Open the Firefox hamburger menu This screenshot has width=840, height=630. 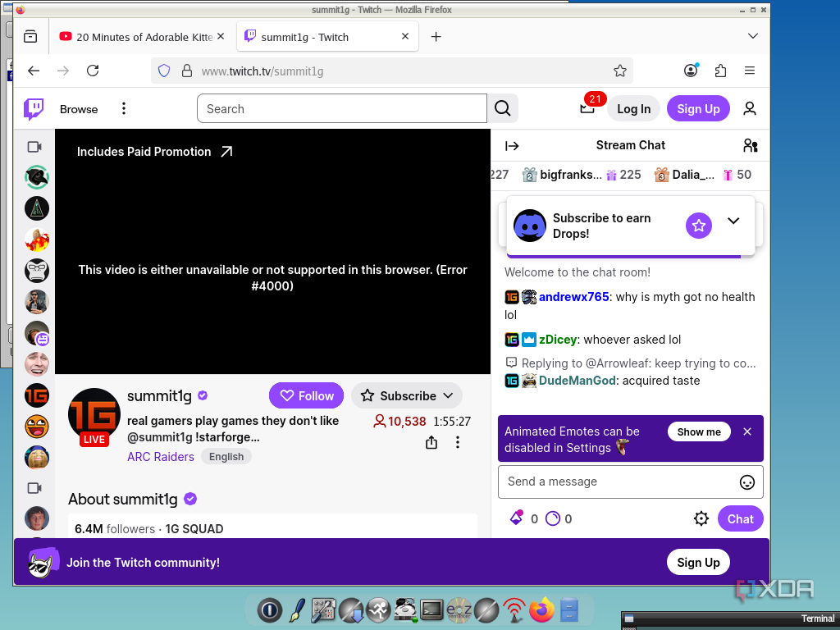[x=750, y=71]
